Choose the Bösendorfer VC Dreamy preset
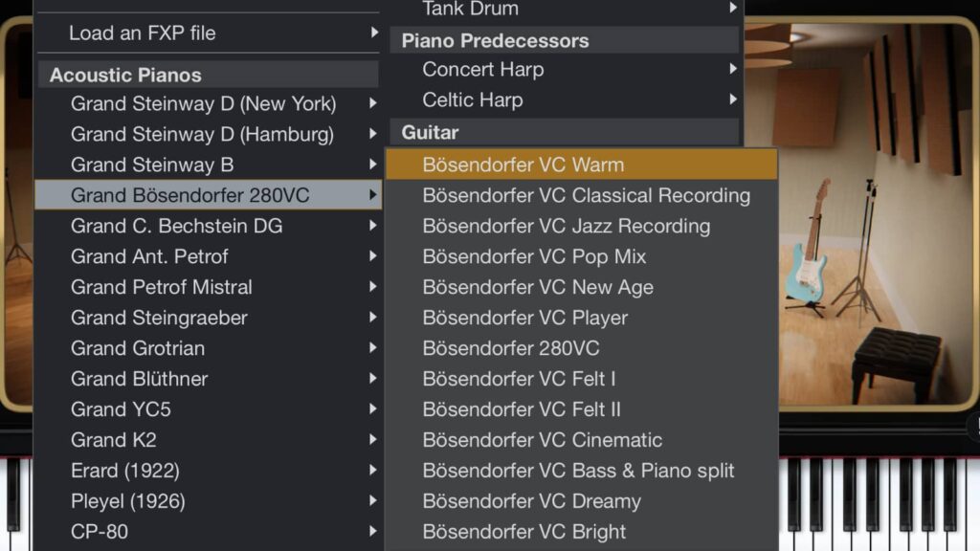 (531, 501)
